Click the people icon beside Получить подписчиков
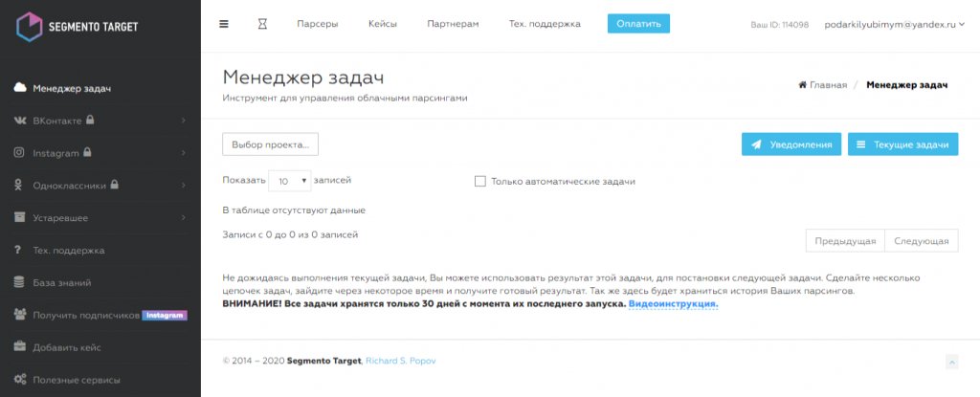980x397 pixels. 20,315
